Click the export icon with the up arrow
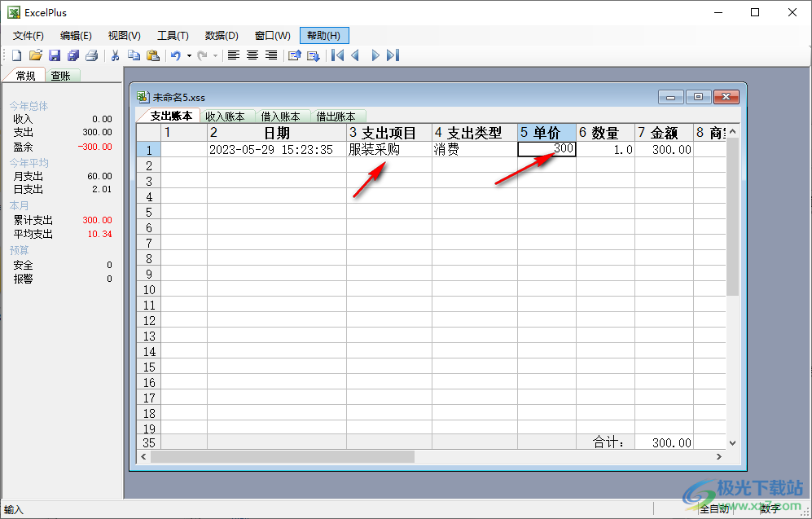The image size is (812, 519). pyautogui.click(x=295, y=55)
